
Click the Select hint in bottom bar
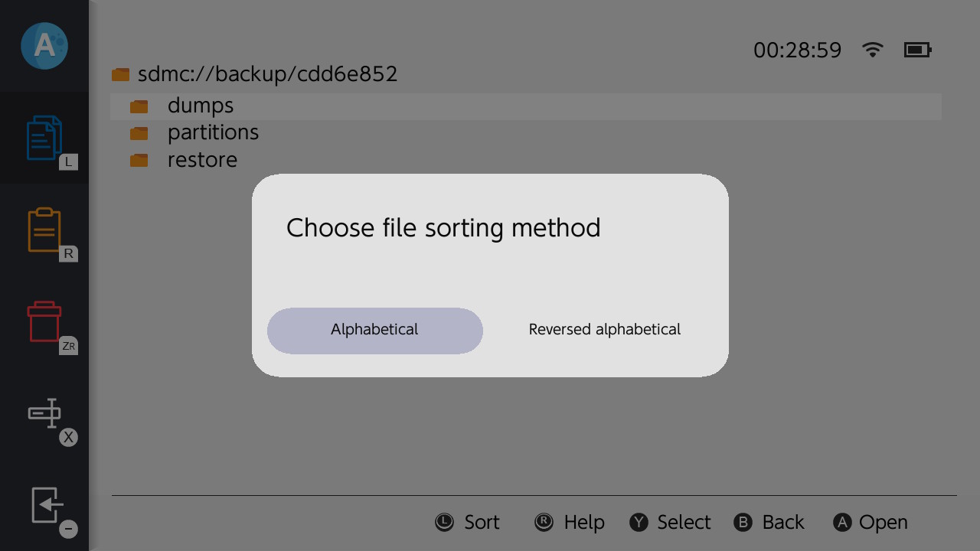tap(670, 522)
